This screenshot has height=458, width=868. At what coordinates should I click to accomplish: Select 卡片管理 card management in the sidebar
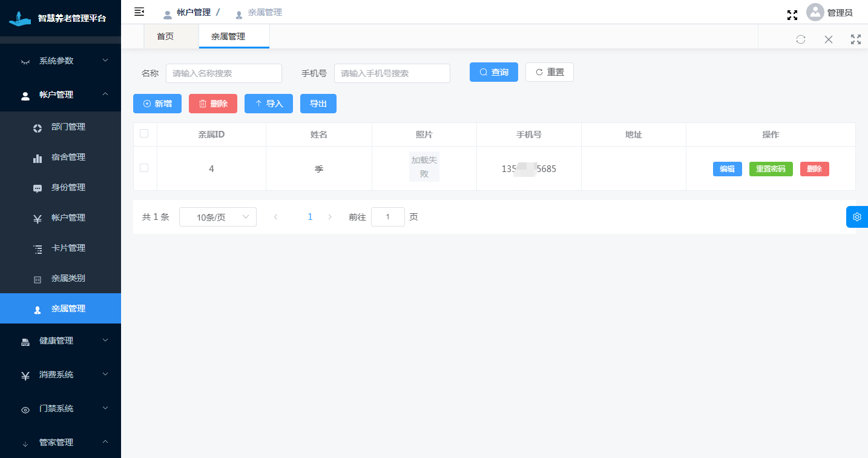tap(68, 248)
